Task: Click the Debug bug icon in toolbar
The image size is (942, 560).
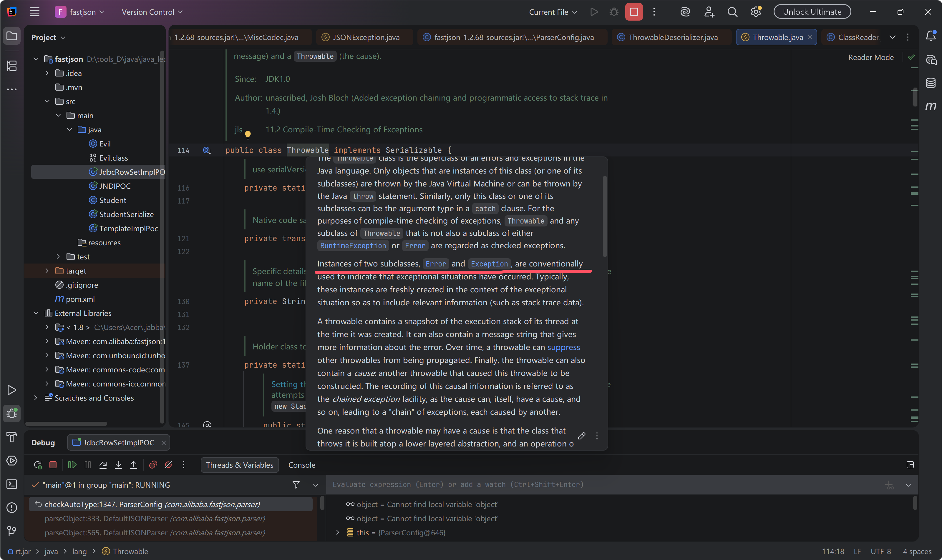Action: (x=614, y=12)
